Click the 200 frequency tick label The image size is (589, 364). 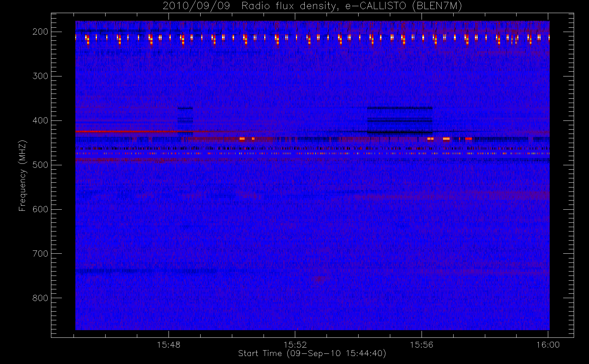click(x=40, y=32)
